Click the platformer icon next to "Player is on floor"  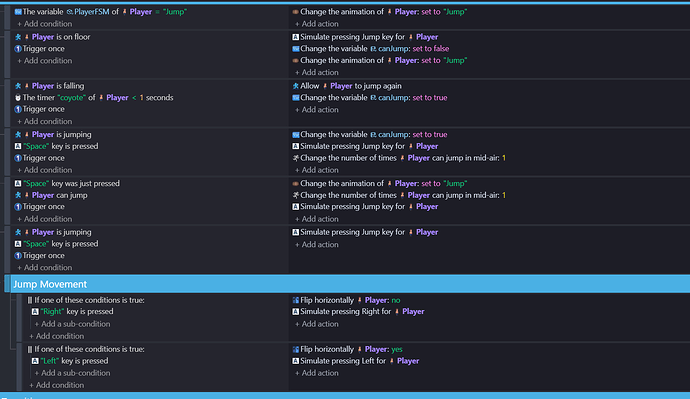coord(18,37)
